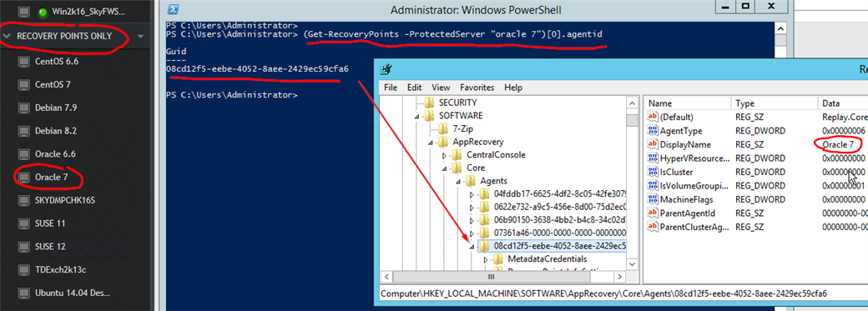The image size is (868, 311).
Task: Click the SUSE 11 monitor icon
Action: pos(23,223)
